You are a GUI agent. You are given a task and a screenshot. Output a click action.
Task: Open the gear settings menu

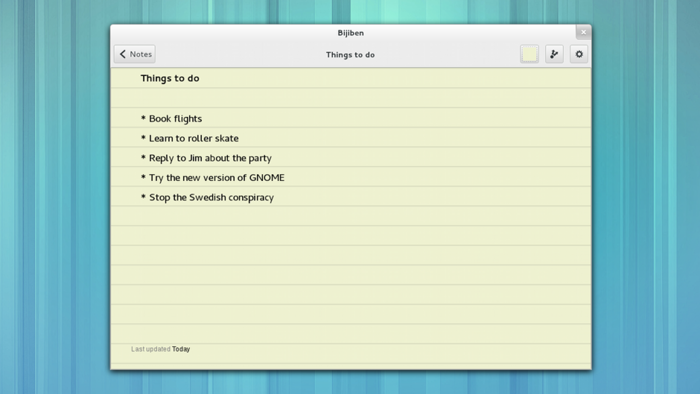579,54
